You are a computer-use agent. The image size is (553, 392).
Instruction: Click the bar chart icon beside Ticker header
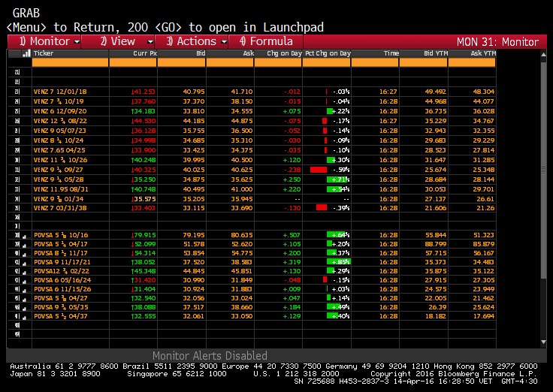click(x=26, y=53)
